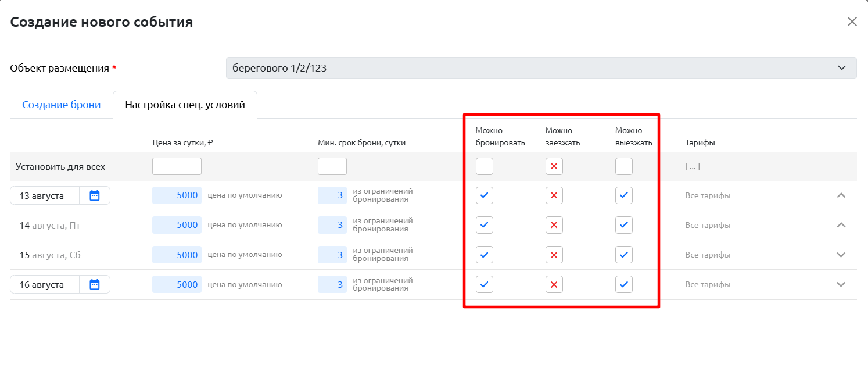This screenshot has width=868, height=382.
Task: Edit the price 5000 for 16 августа
Action: 177,284
